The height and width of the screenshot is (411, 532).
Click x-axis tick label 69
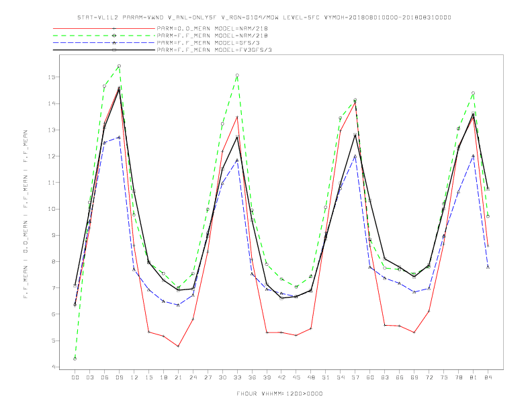click(x=414, y=377)
